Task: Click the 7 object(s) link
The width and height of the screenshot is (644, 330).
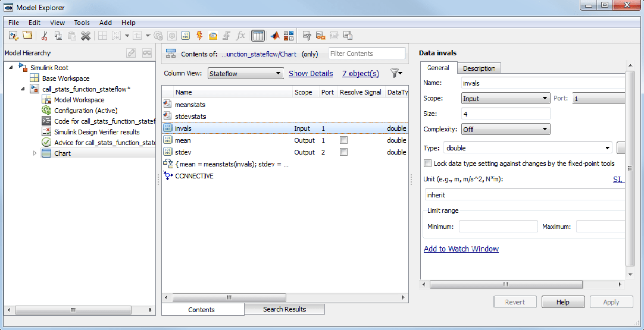Action: click(x=361, y=74)
